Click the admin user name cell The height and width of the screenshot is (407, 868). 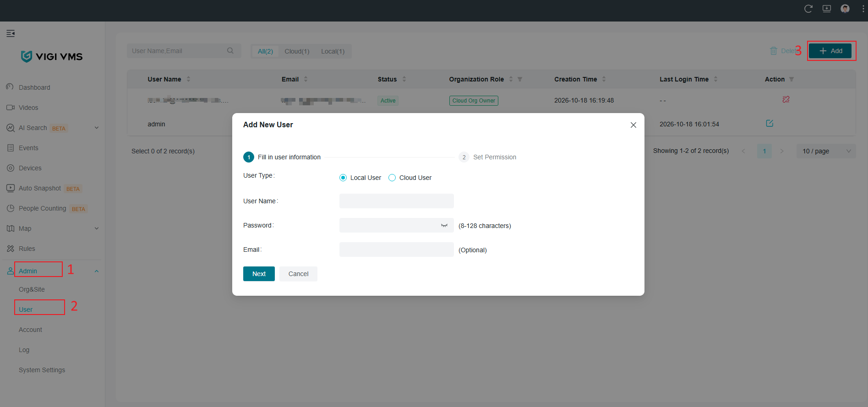[156, 124]
